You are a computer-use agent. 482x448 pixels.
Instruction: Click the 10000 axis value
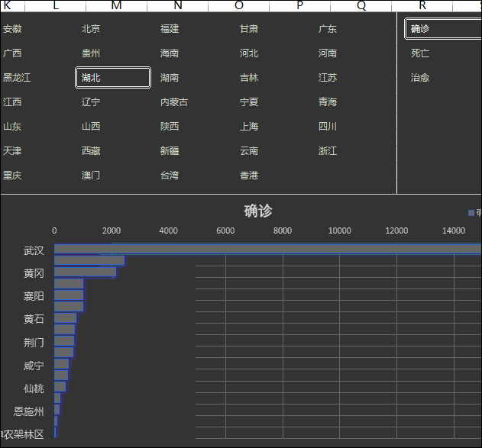coord(340,230)
